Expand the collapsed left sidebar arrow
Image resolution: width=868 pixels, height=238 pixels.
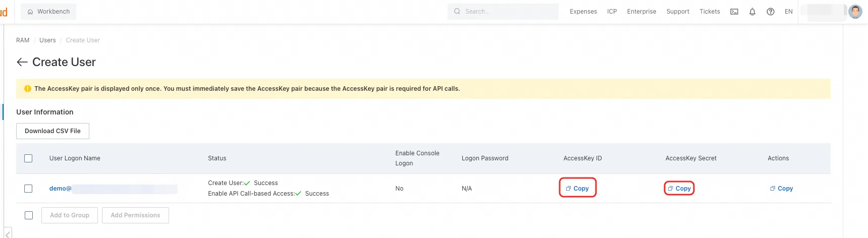(8, 233)
